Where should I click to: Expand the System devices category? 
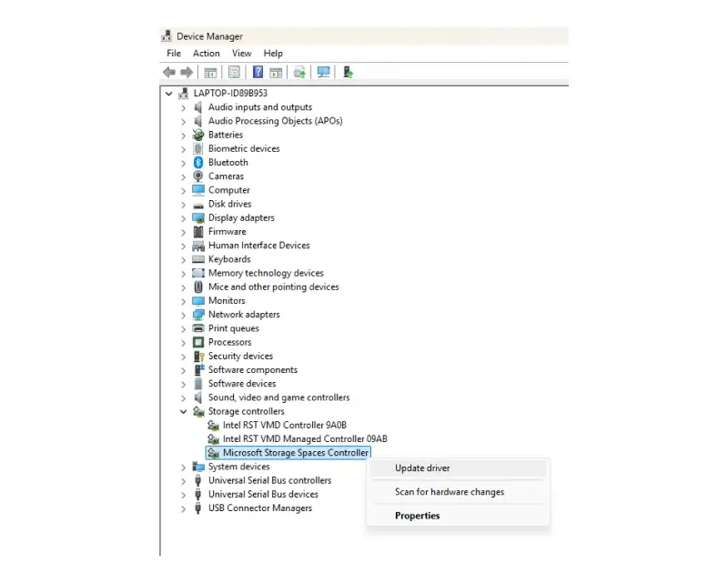pos(184,467)
